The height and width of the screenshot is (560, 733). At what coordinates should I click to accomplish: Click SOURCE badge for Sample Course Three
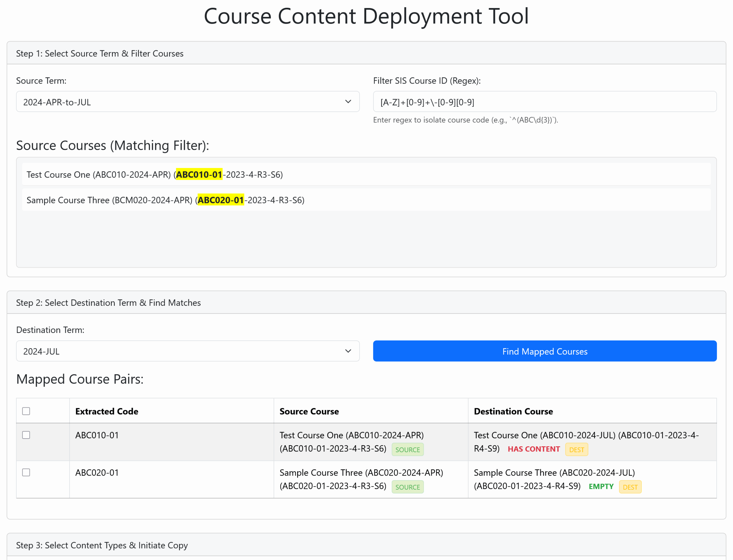click(x=407, y=487)
